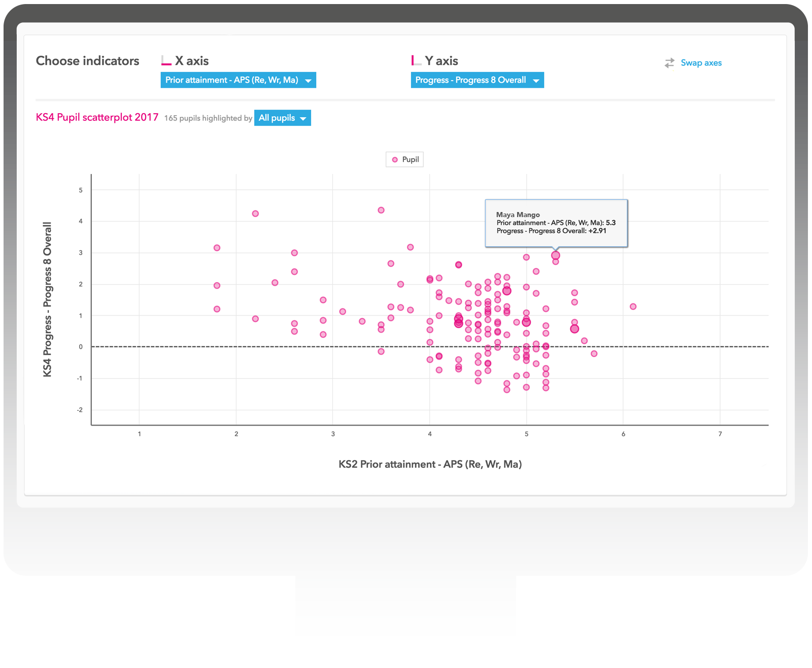Open the Y axis Progress 8 Overall dropdown
Screen dimensions: 812x668
pyautogui.click(x=477, y=80)
